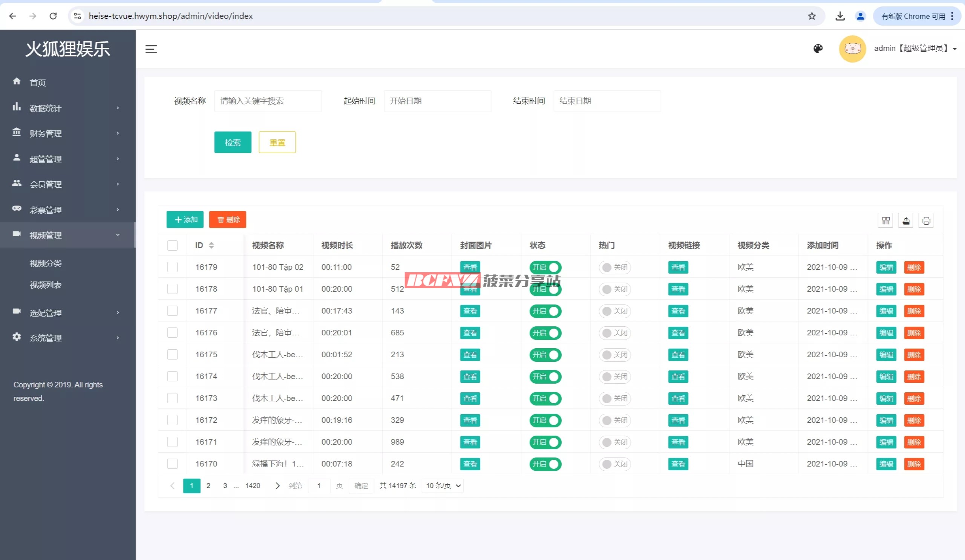Image resolution: width=965 pixels, height=560 pixels.
Task: Open the 10 条/页 page size dropdown
Action: coord(443,486)
